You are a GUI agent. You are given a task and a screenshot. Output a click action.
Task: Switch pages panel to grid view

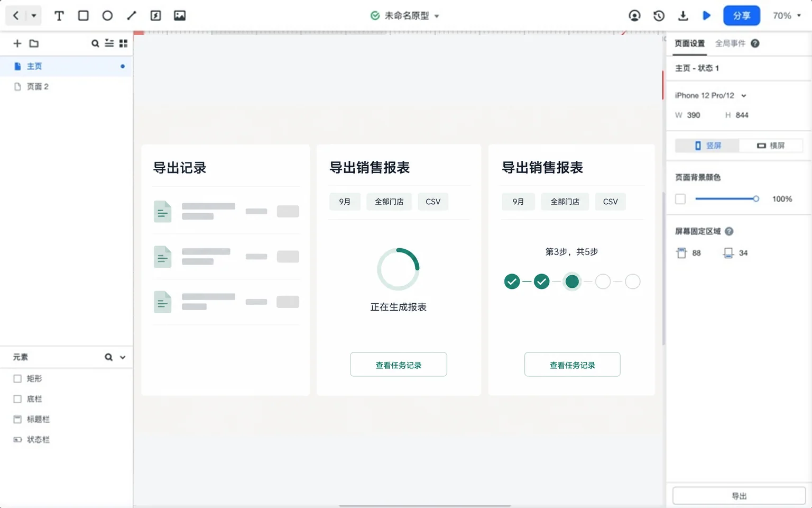[123, 43]
